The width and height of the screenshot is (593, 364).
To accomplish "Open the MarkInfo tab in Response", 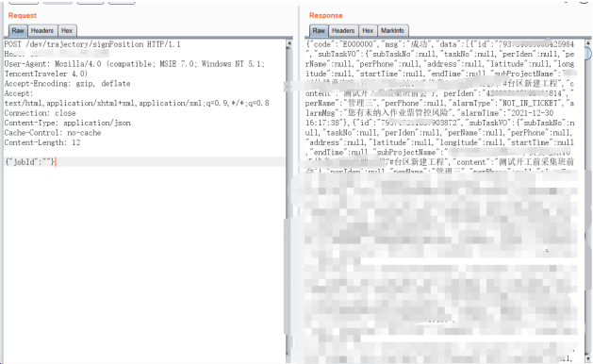I will pos(392,31).
